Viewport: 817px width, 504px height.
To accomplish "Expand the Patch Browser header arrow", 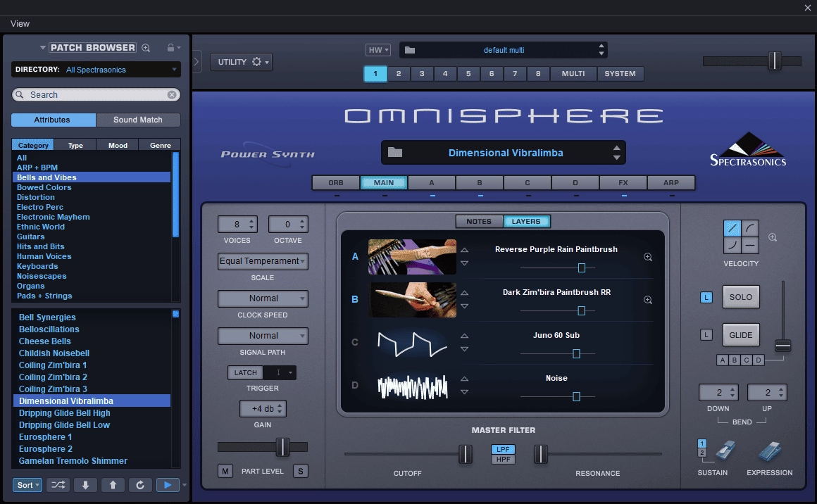I will [x=43, y=47].
